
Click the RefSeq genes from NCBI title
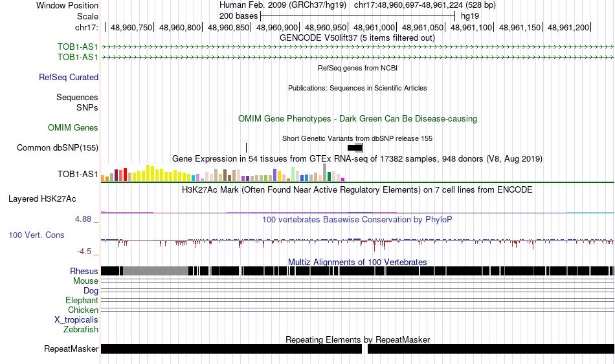point(358,68)
